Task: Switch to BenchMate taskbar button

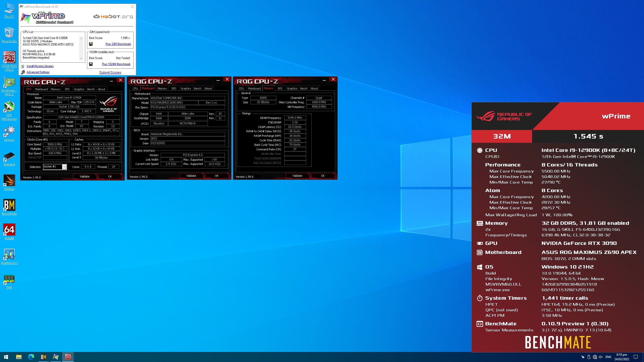Action: [x=43, y=357]
